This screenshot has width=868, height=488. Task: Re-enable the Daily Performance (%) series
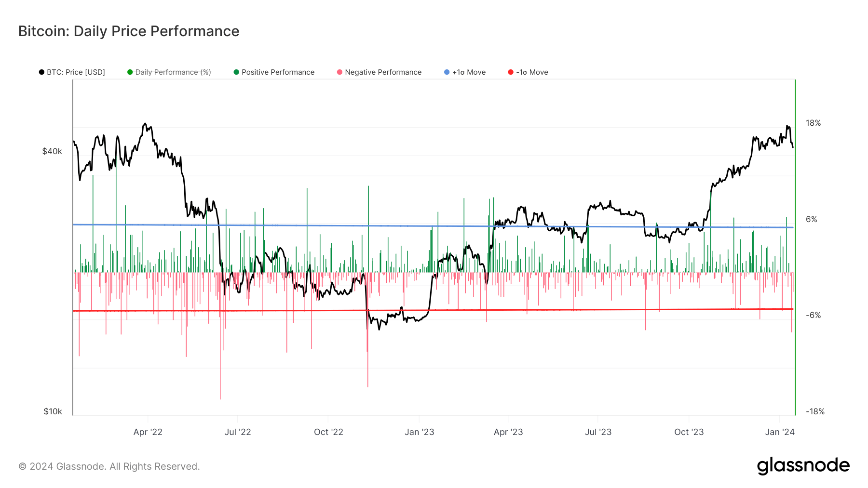173,72
